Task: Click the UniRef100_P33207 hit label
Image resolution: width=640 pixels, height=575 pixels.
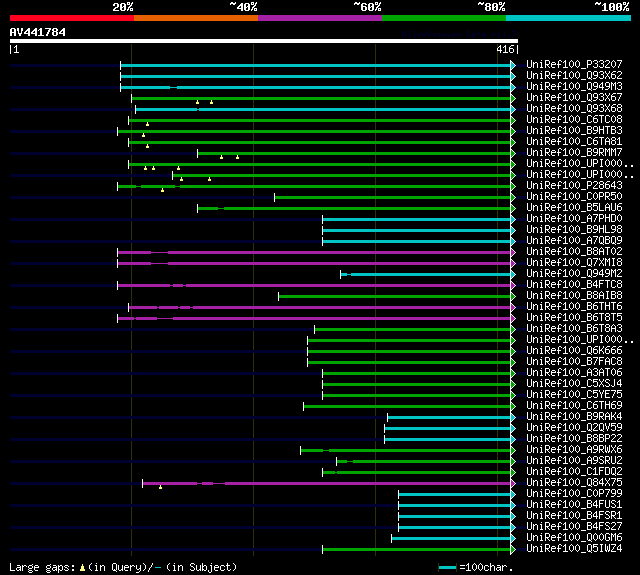Action: point(574,64)
